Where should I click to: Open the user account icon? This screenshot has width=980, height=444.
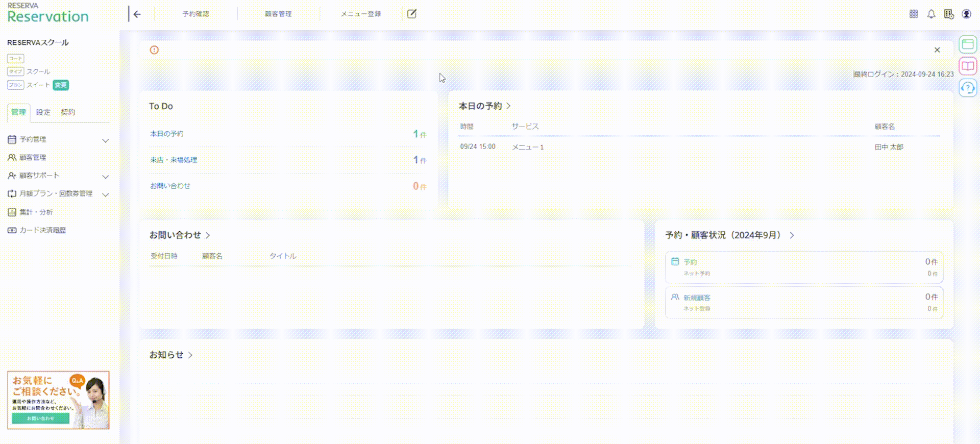[x=966, y=14]
